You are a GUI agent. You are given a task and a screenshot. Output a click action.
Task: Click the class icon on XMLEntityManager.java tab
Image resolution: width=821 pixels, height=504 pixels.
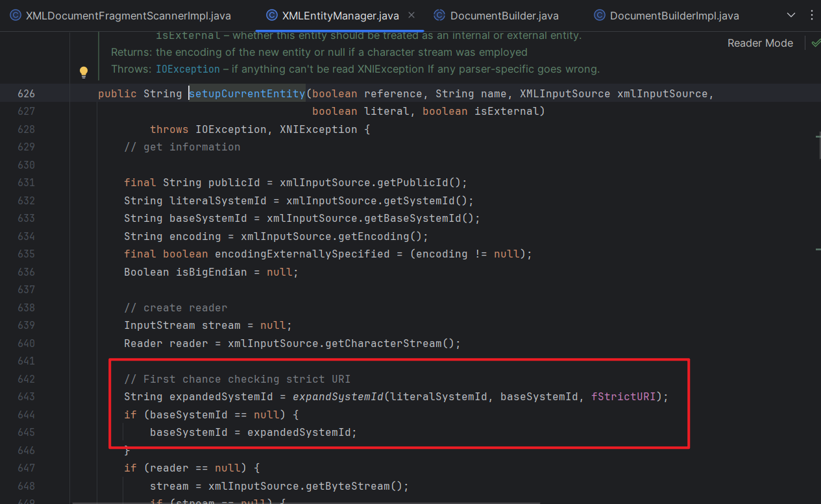[x=271, y=16]
